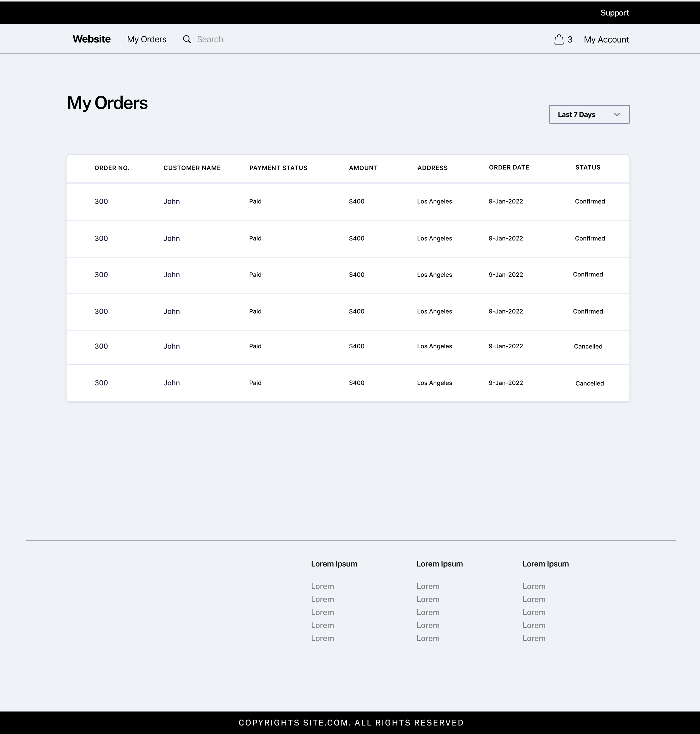Expand the Last 7 Days dropdown

tap(589, 114)
